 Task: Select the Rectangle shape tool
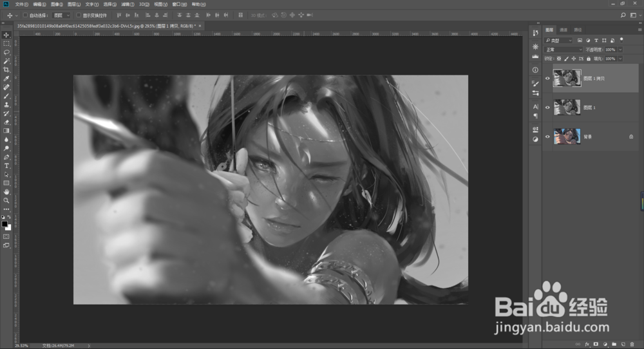tap(6, 183)
